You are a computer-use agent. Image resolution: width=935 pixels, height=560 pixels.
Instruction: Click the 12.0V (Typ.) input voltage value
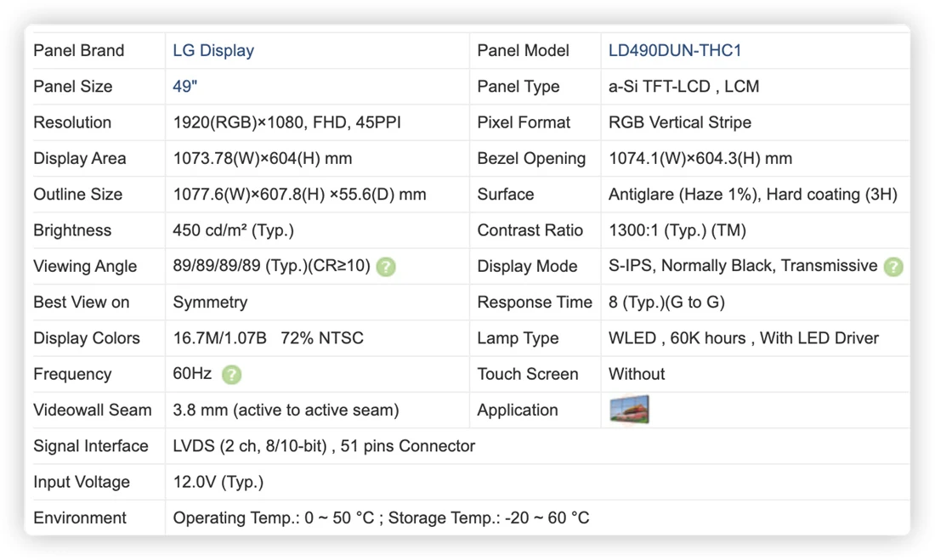[x=218, y=482]
